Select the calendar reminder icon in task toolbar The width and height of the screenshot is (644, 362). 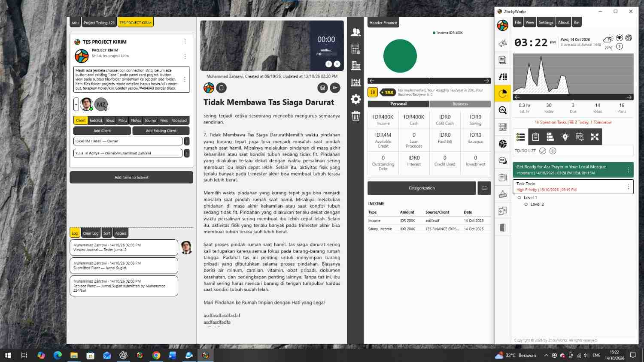tap(580, 137)
